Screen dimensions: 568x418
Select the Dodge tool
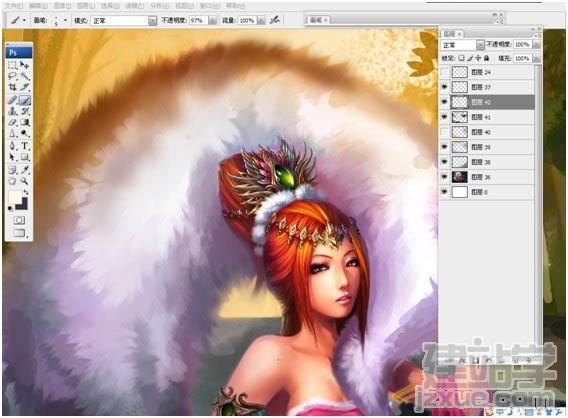(24, 133)
